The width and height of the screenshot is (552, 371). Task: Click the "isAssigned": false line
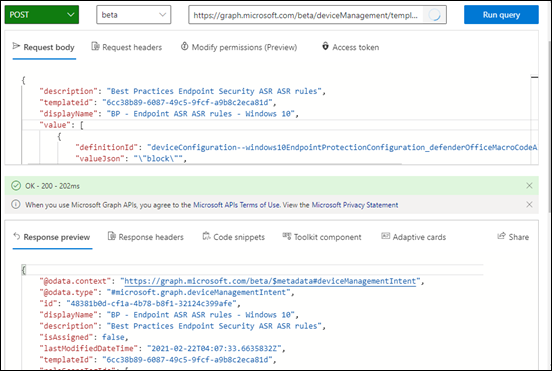pos(84,337)
